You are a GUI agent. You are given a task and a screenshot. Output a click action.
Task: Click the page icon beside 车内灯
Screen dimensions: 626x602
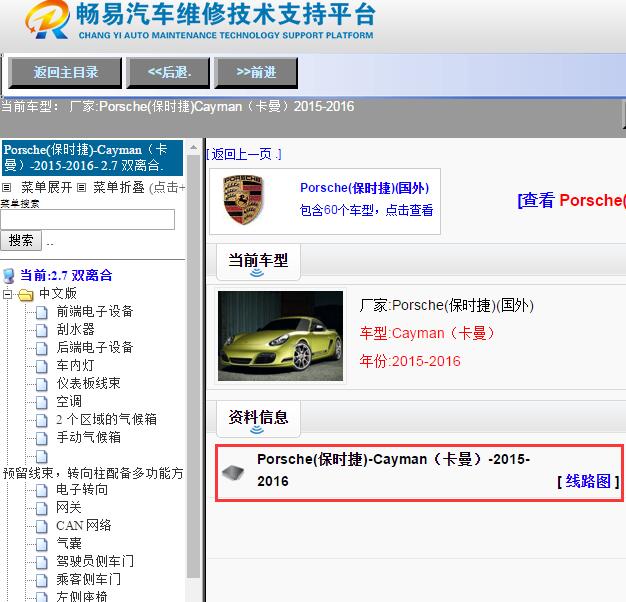point(42,366)
